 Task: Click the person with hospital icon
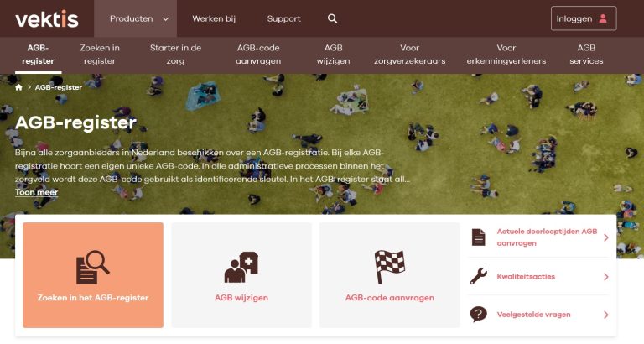(241, 267)
